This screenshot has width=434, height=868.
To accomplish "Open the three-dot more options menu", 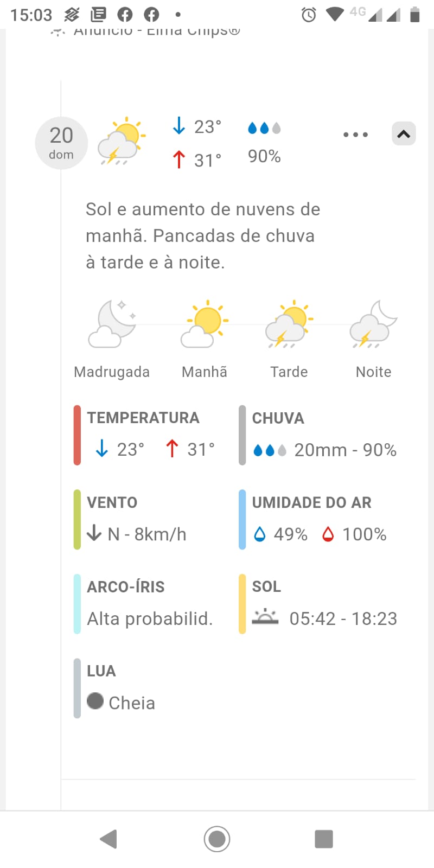I will coord(355,135).
